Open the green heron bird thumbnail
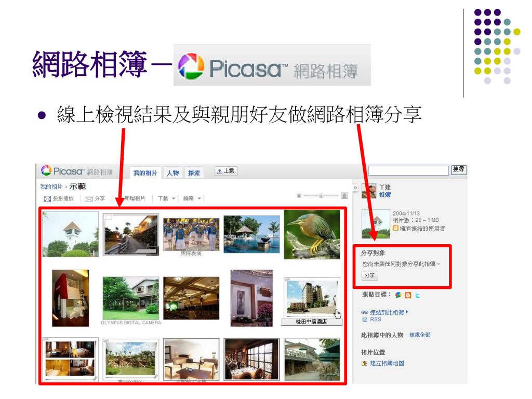 point(312,234)
